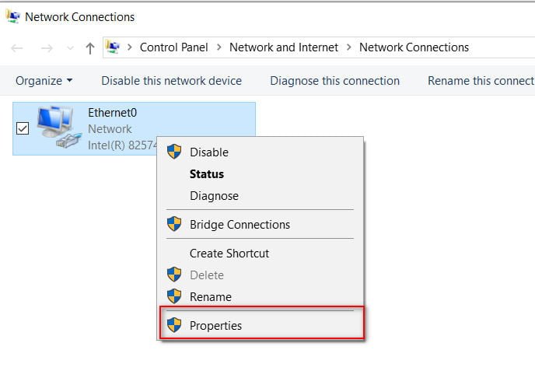The image size is (535, 392).
Task: Click the shield icon beside Bridge Connections
Action: pos(174,224)
